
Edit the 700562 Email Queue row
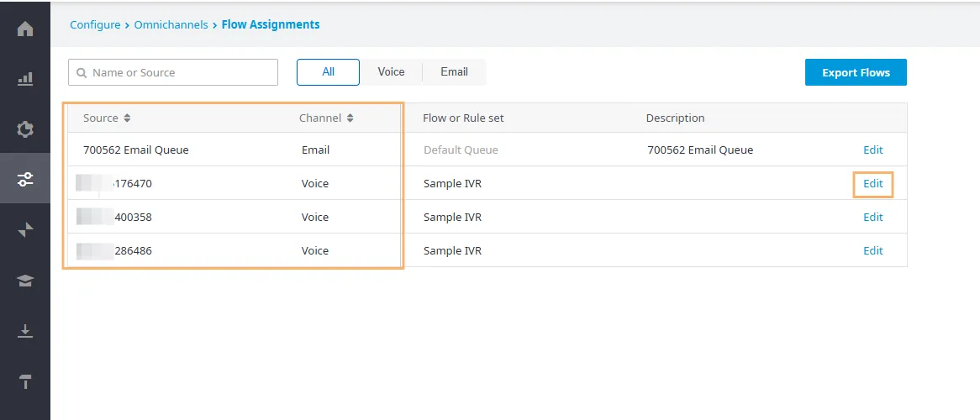point(873,150)
